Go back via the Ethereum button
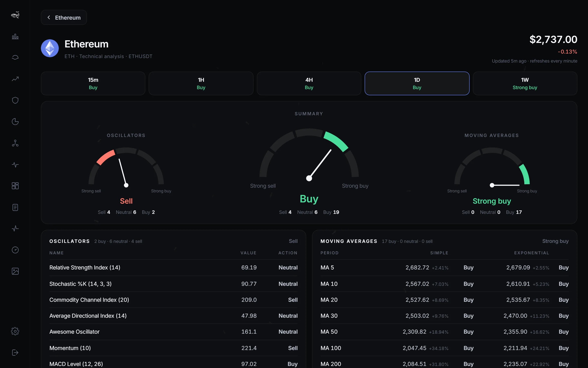The width and height of the screenshot is (588, 368). click(x=64, y=18)
